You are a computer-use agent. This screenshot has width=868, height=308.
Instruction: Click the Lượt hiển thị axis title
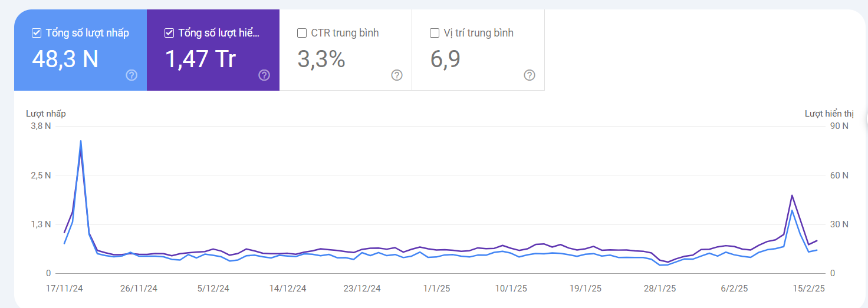coord(828,114)
